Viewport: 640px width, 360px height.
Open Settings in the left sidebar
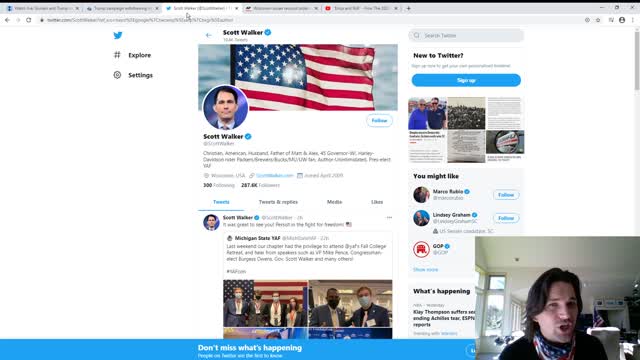click(140, 75)
